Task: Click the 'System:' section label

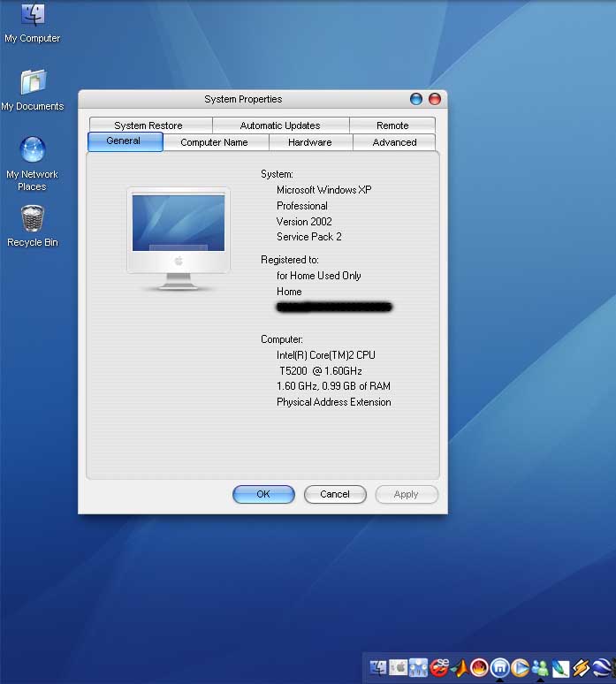Action: pyautogui.click(x=277, y=174)
